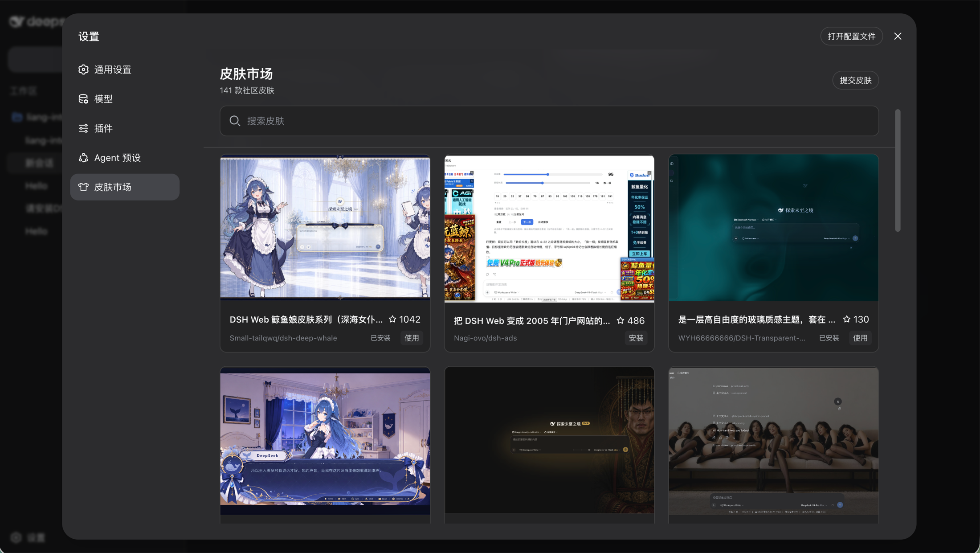Click 打开配置文件 button
This screenshot has width=980, height=553.
(x=851, y=36)
